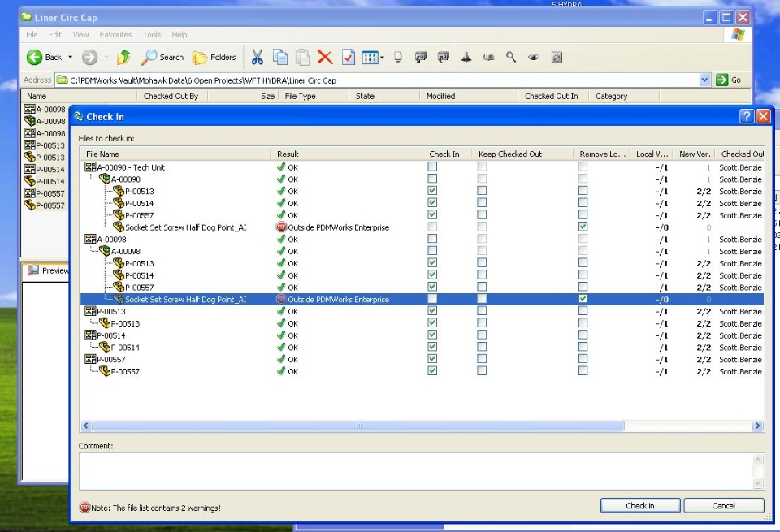Click the Check in dialog title icon

tap(79, 117)
